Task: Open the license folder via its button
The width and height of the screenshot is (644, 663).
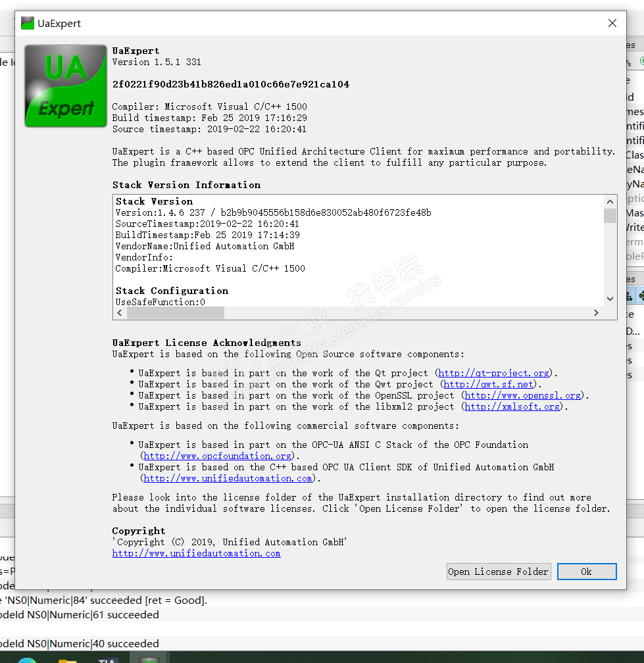Action: tap(499, 572)
